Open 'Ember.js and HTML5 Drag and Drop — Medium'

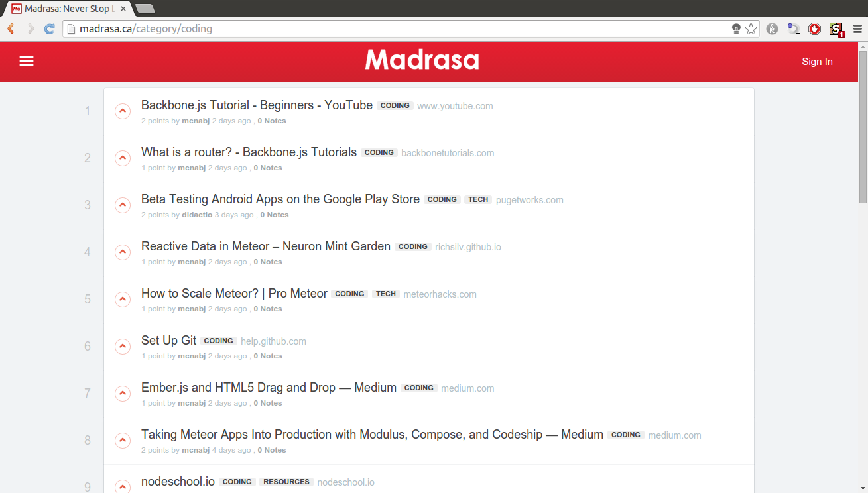[269, 388]
